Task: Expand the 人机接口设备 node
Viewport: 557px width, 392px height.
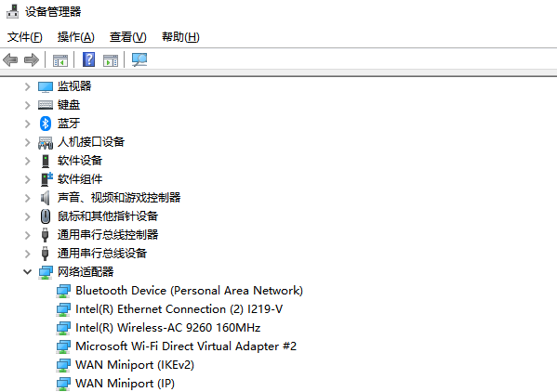Action: point(27,142)
